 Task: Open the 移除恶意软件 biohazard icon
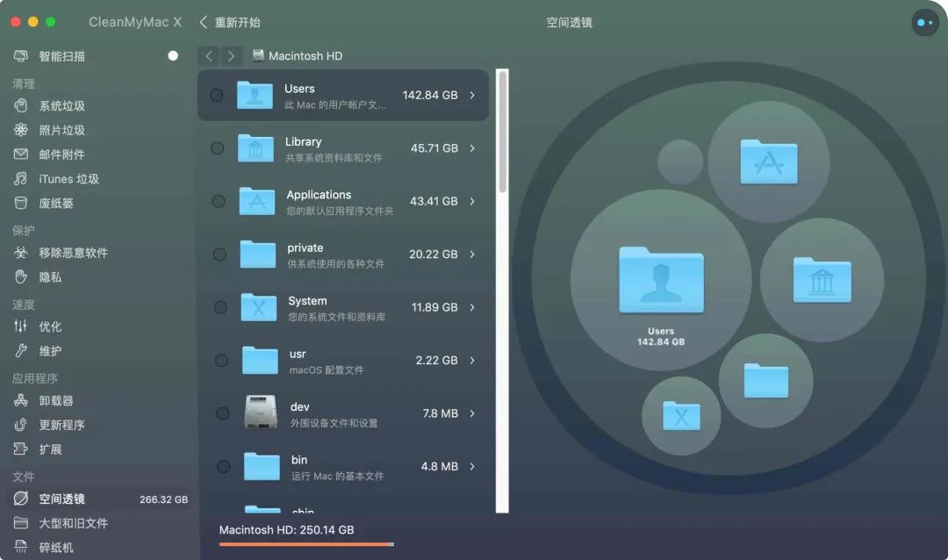coord(20,253)
